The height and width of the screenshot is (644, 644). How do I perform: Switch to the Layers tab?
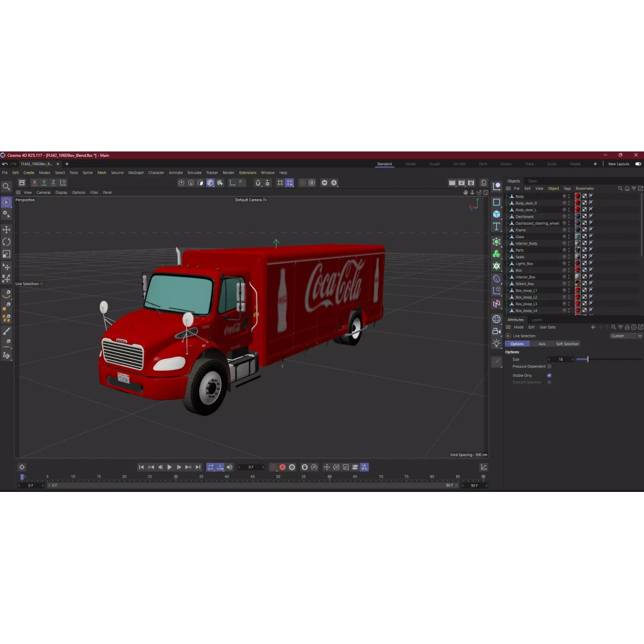(x=537, y=320)
